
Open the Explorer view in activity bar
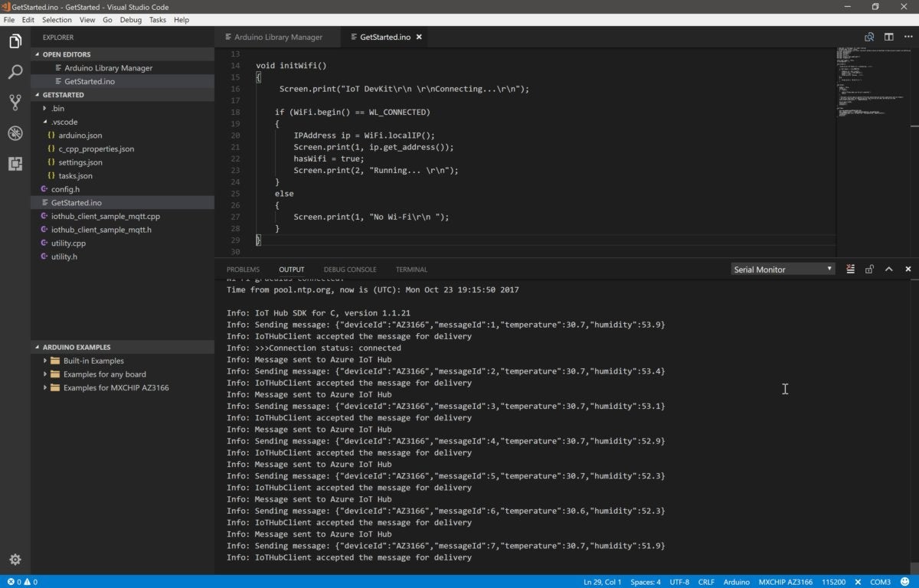point(15,41)
